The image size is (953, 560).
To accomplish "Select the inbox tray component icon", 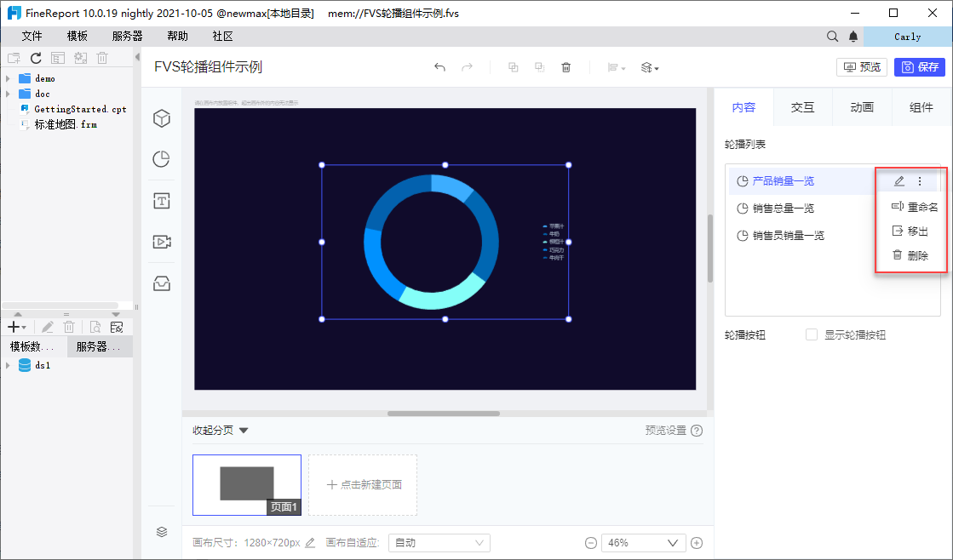I will tap(162, 283).
